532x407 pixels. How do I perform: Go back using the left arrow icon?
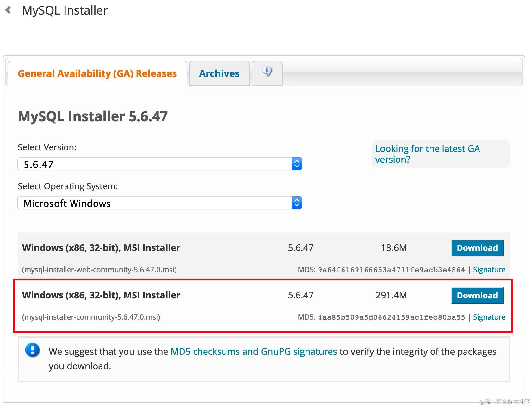[x=8, y=10]
